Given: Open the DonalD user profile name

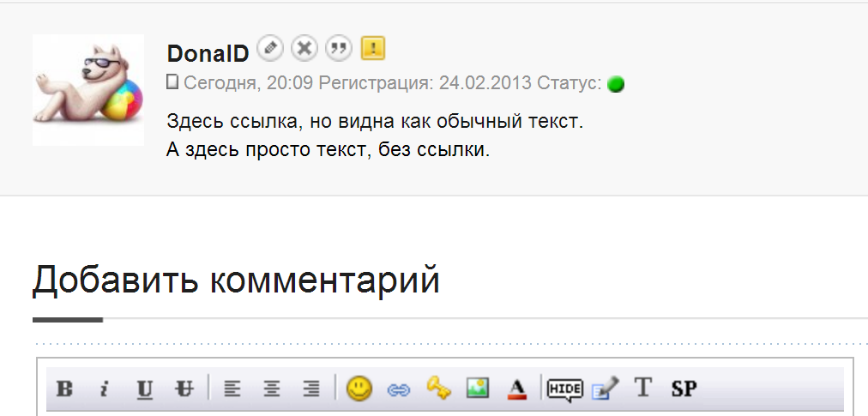Looking at the screenshot, I should [x=208, y=54].
